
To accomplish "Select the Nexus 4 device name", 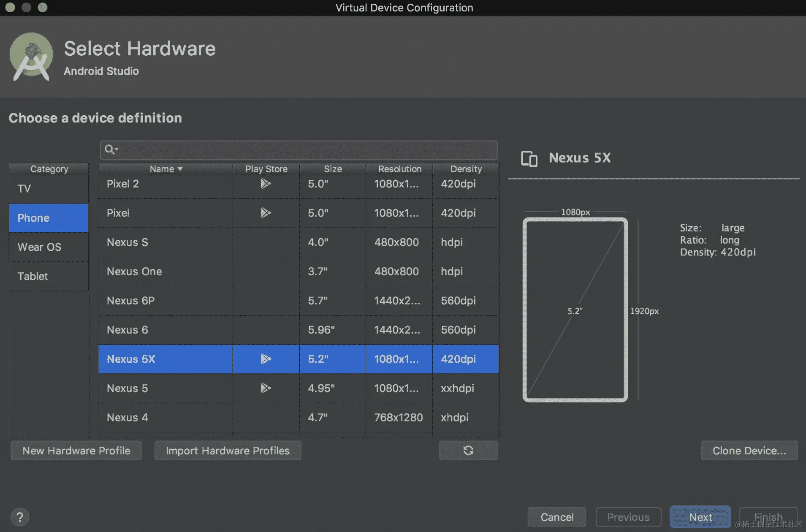I will tap(128, 418).
